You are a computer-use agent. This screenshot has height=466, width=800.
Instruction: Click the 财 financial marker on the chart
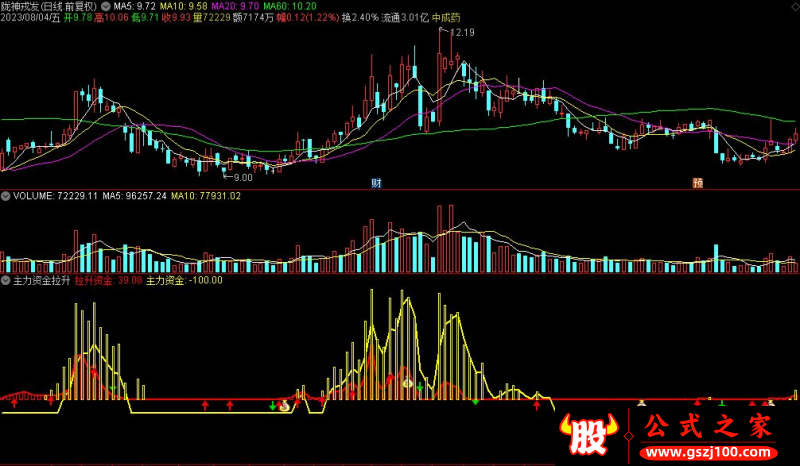377,183
